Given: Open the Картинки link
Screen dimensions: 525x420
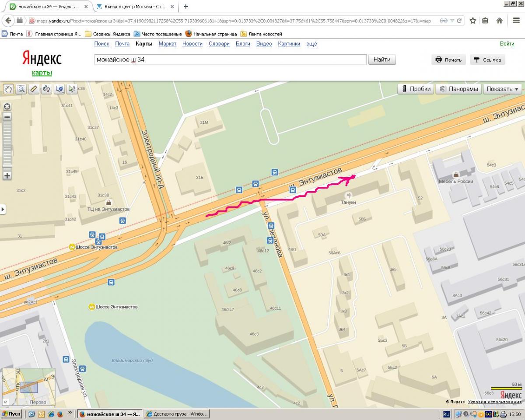Looking at the screenshot, I should point(289,44).
